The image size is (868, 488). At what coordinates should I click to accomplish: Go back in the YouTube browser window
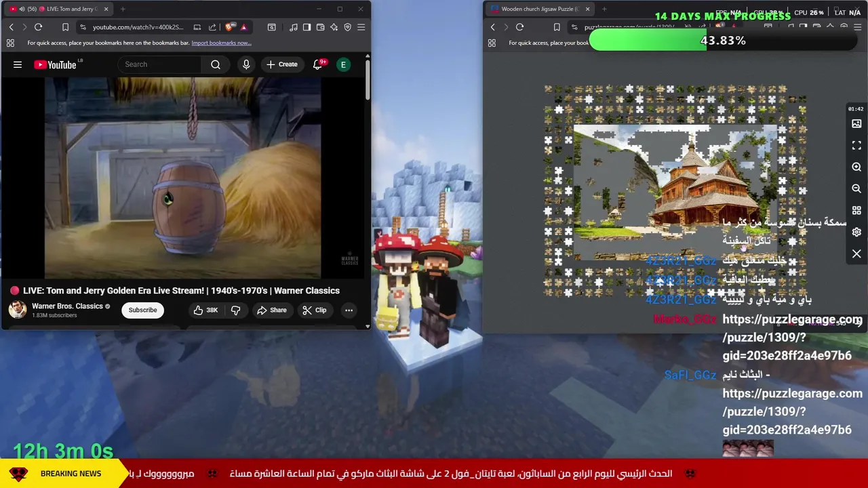(11, 27)
